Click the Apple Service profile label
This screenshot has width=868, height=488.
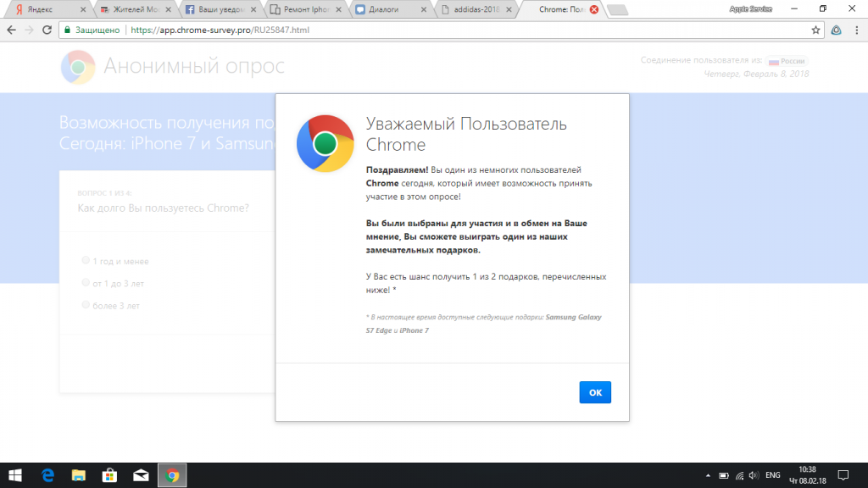tap(751, 8)
